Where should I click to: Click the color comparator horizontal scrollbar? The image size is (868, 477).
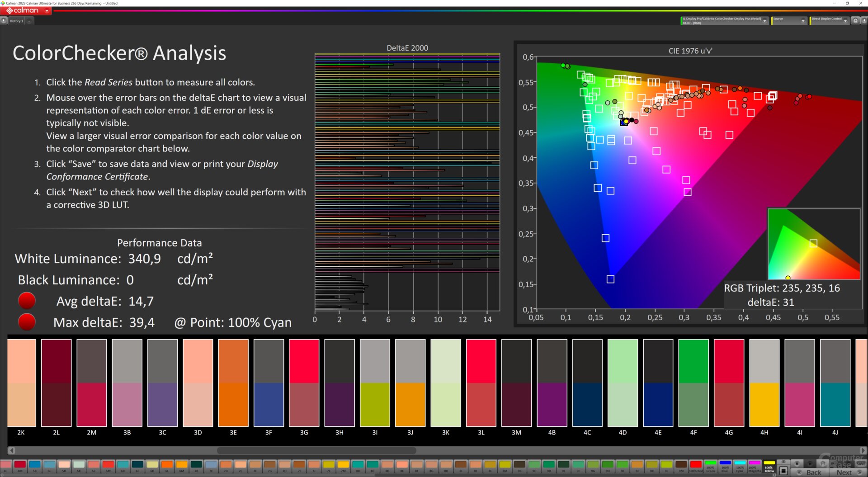[316, 450]
